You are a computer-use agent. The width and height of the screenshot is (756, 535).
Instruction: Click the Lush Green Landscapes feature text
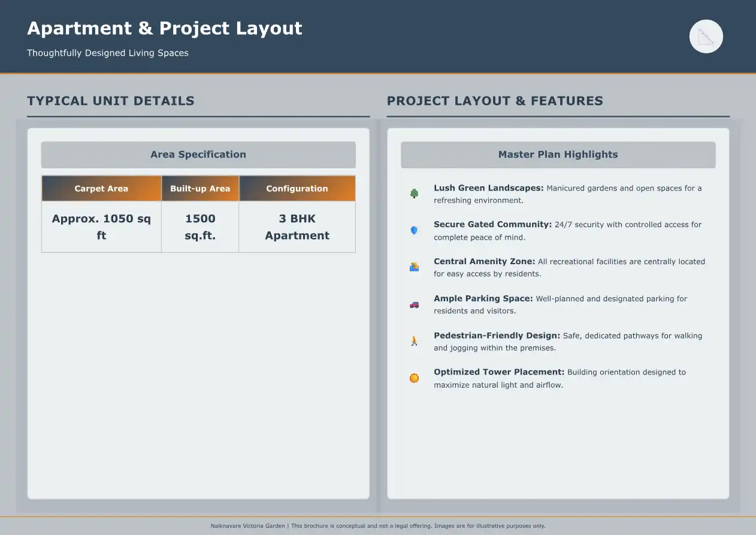click(x=567, y=194)
